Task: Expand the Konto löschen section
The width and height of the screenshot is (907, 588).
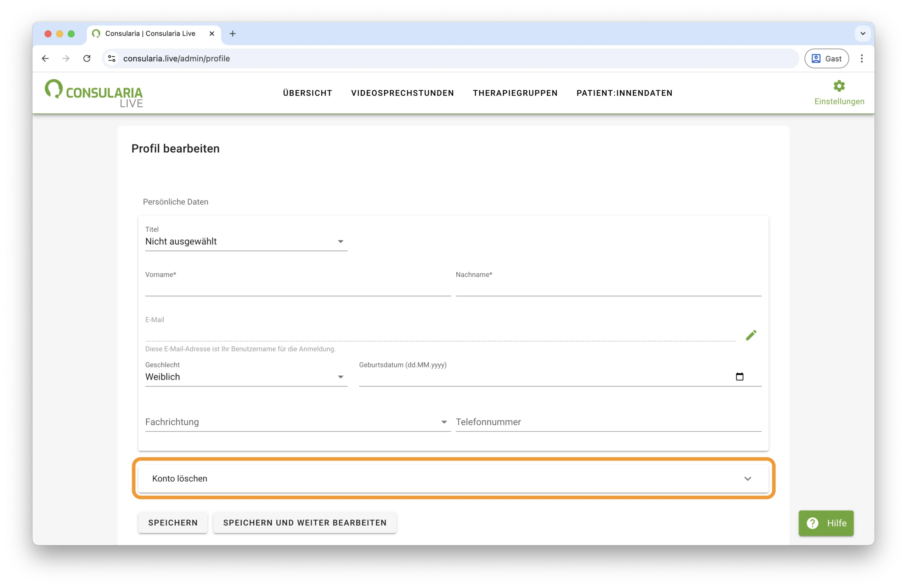Action: [x=453, y=478]
